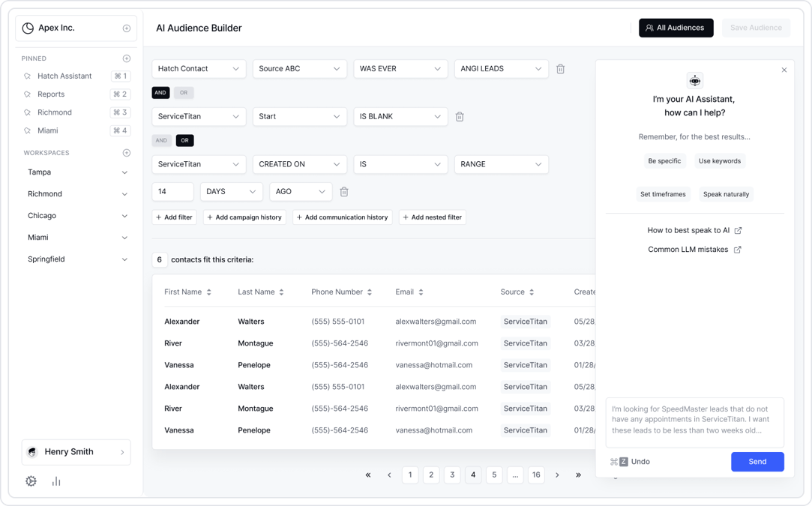This screenshot has height=506, width=812.
Task: Click the plus icon beside WORKSPACES header
Action: (x=127, y=152)
